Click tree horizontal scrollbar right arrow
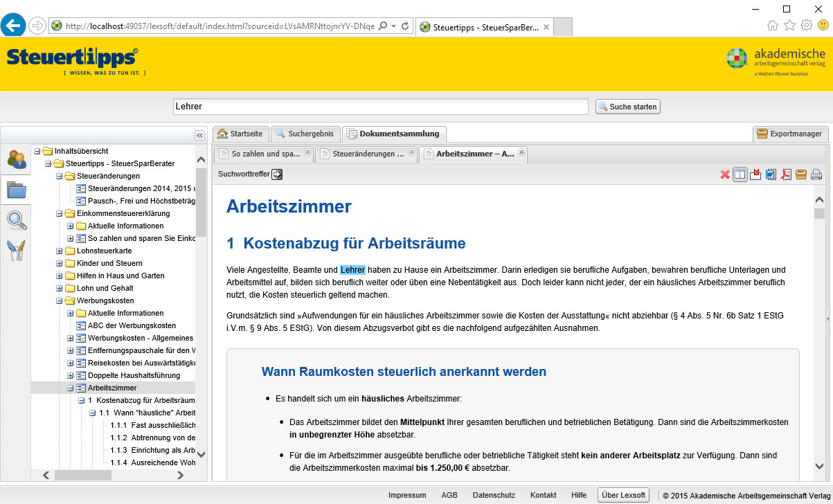 pyautogui.click(x=180, y=475)
